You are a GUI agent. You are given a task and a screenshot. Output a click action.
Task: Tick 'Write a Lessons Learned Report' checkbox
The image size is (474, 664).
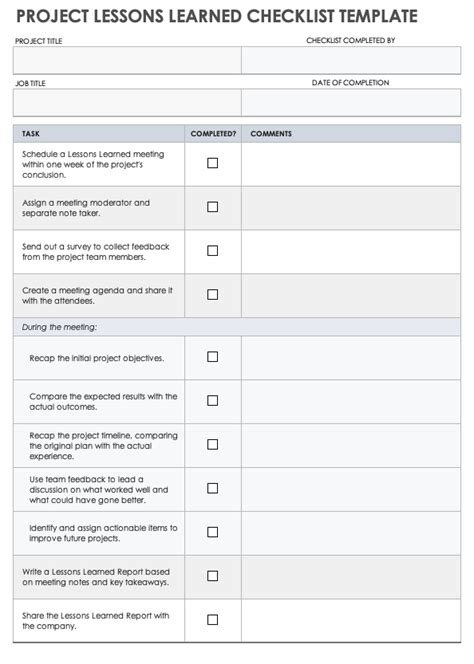[x=213, y=576]
